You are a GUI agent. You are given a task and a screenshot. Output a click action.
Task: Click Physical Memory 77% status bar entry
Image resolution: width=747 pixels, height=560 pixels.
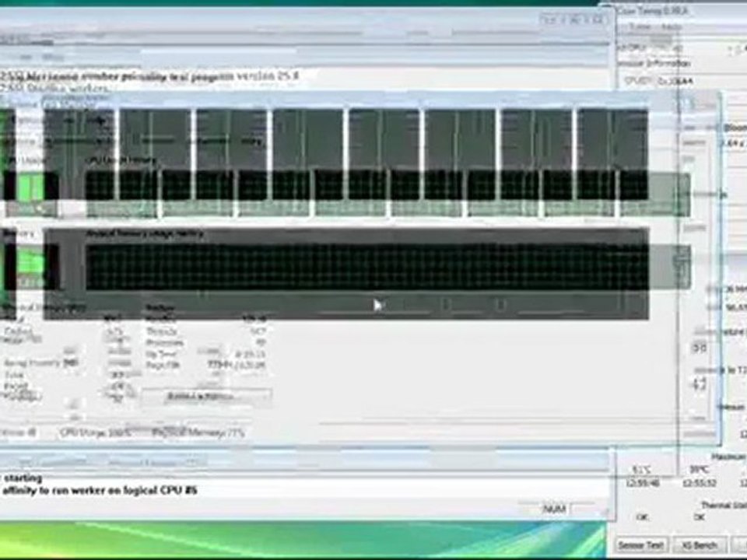click(x=198, y=433)
